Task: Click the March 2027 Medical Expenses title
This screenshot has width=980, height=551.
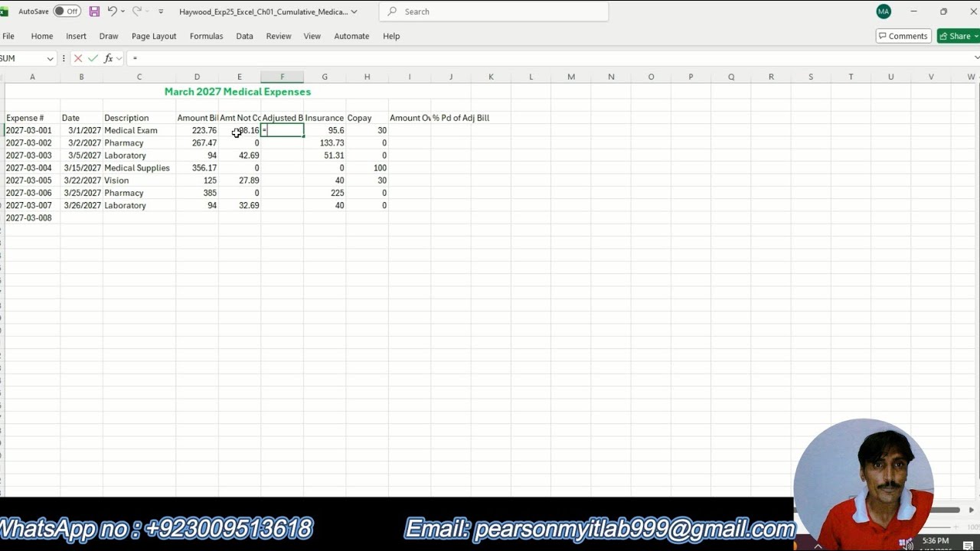Action: click(x=237, y=92)
